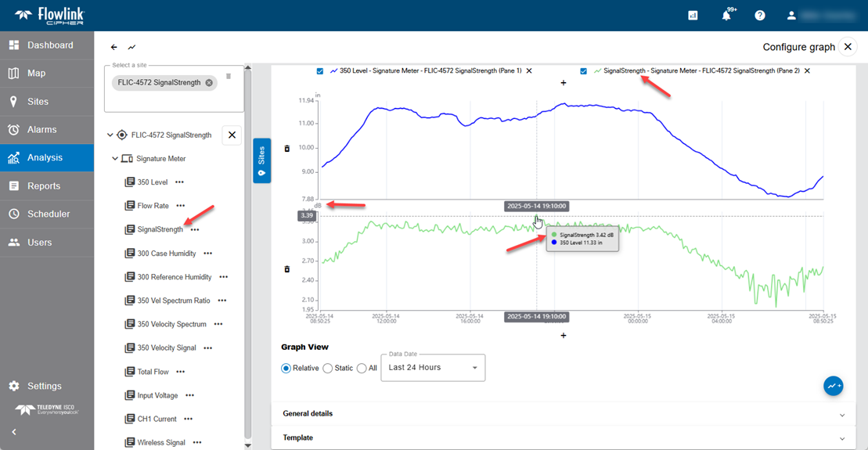
Task: Select the Total Flow dataset
Action: [153, 372]
